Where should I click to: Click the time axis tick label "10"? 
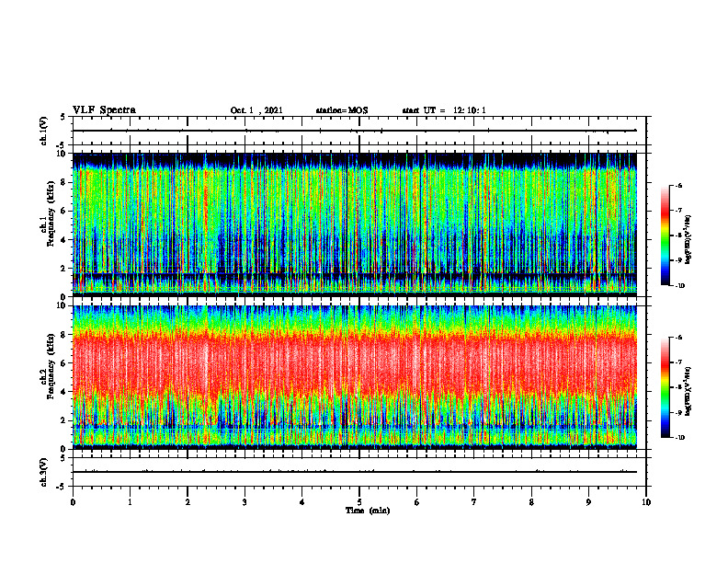point(646,502)
